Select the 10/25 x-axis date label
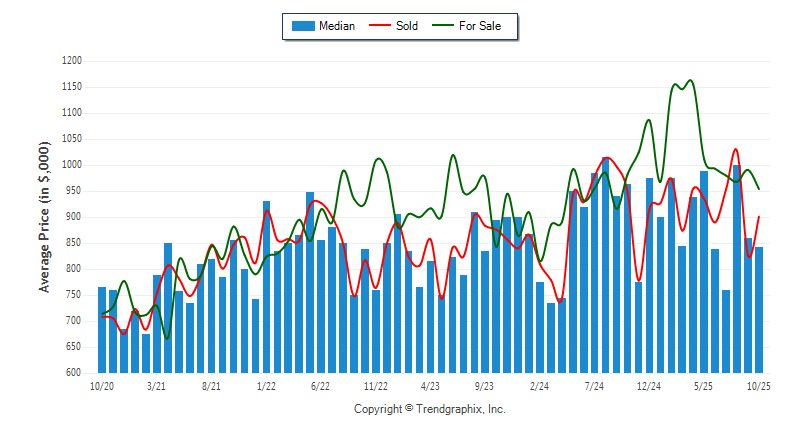The width and height of the screenshot is (800, 434). [758, 385]
